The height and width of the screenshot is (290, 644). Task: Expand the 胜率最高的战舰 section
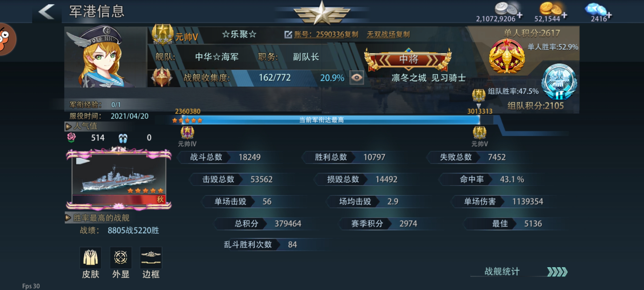(x=97, y=218)
